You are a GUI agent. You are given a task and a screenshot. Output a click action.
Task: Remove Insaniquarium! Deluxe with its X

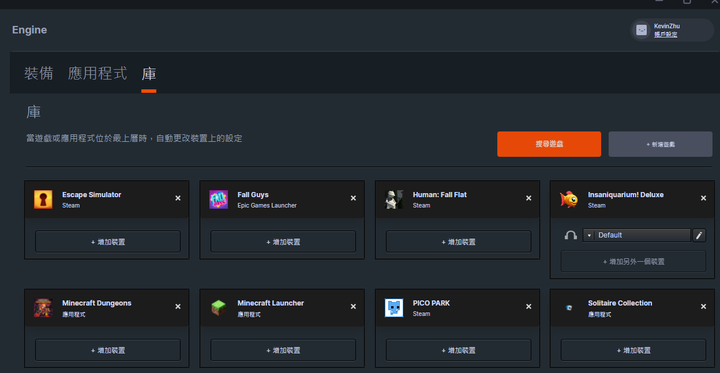tap(703, 198)
